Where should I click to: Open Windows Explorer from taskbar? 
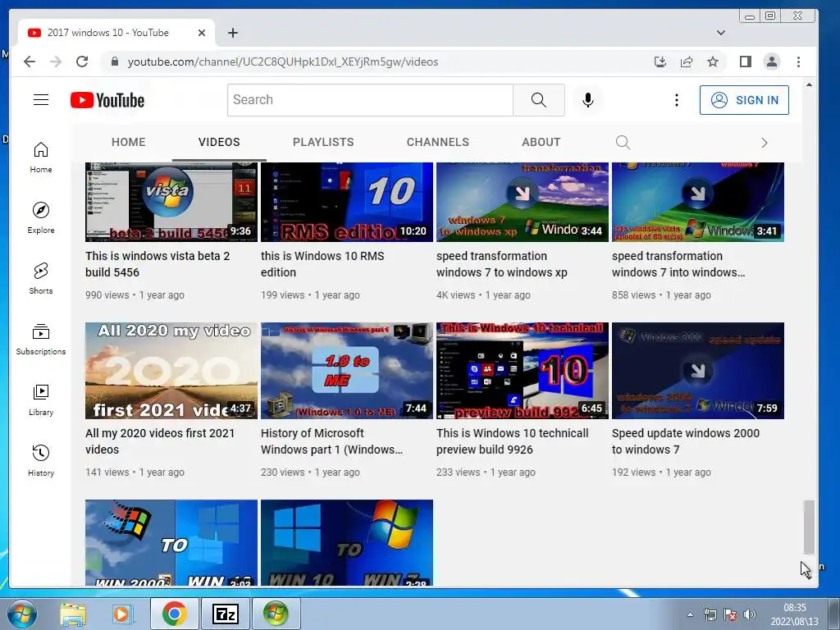[x=73, y=614]
